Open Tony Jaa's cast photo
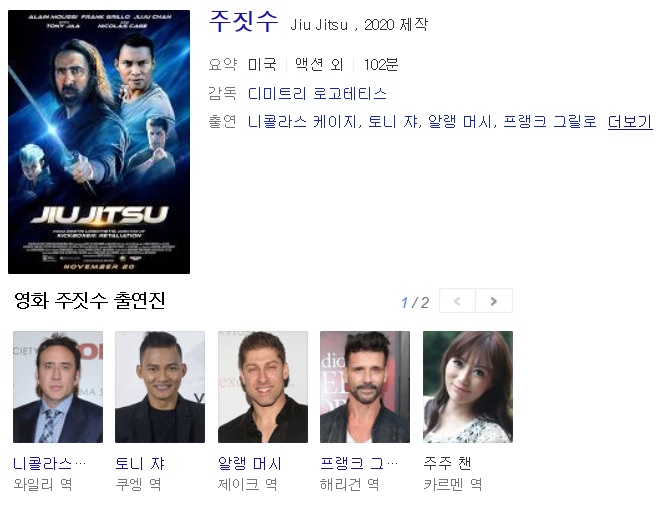This screenshot has width=664, height=506. point(160,387)
